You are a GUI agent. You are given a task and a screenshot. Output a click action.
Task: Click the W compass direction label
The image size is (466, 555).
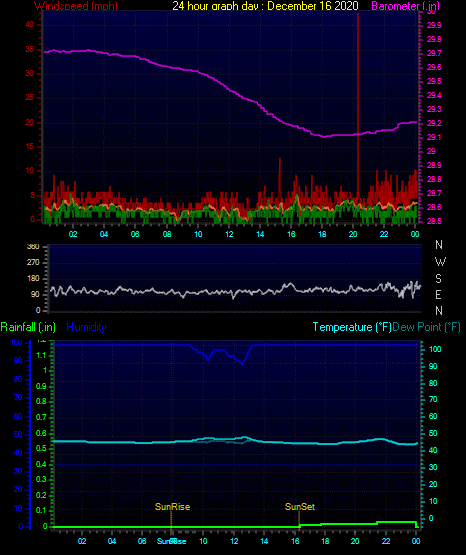[440, 262]
